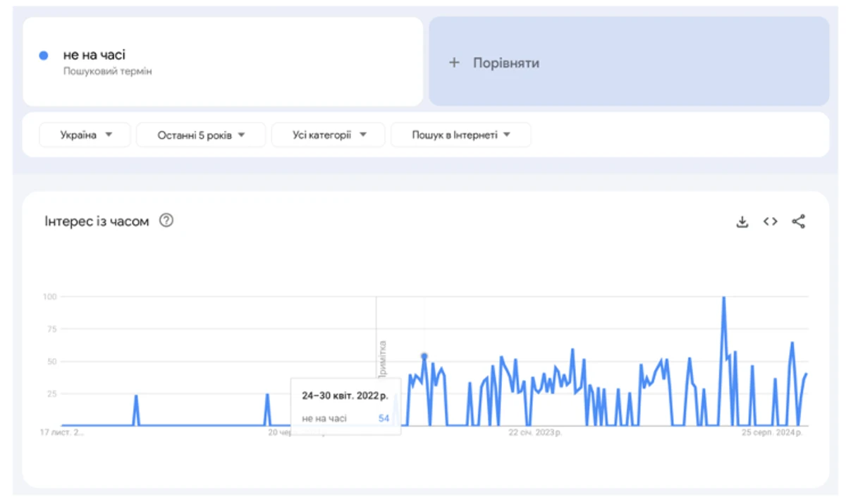Viewport: 846px width, 504px height.
Task: Click the blue dot next to не на часі
Action: point(44,56)
